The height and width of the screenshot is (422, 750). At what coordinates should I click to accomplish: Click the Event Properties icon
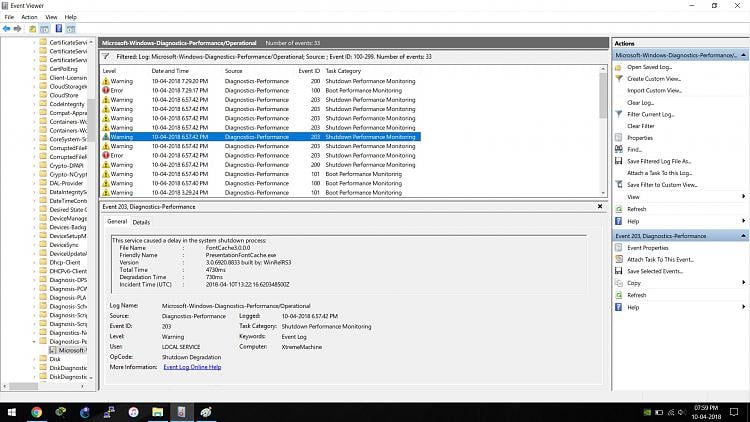click(618, 248)
